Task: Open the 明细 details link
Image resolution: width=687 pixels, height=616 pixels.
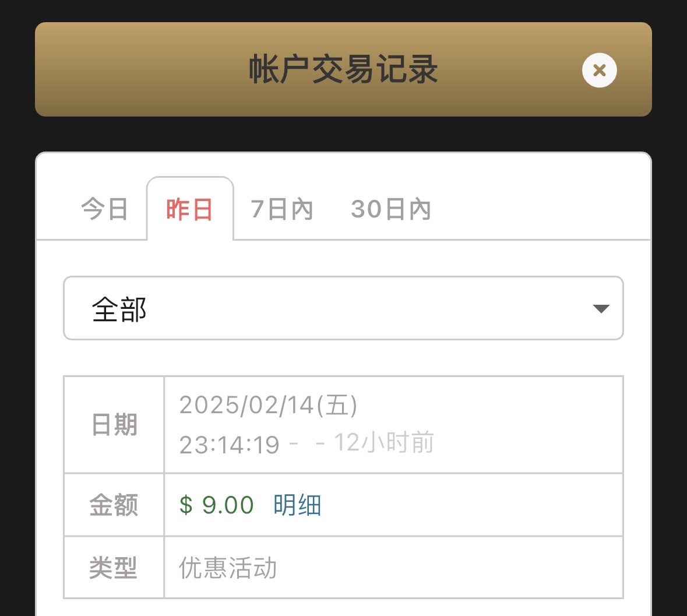Action: 297,505
